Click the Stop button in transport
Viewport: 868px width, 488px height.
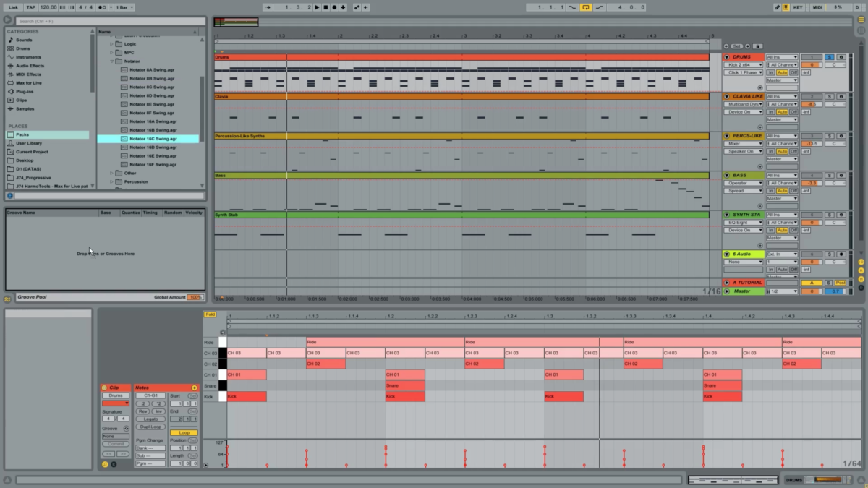coord(325,7)
